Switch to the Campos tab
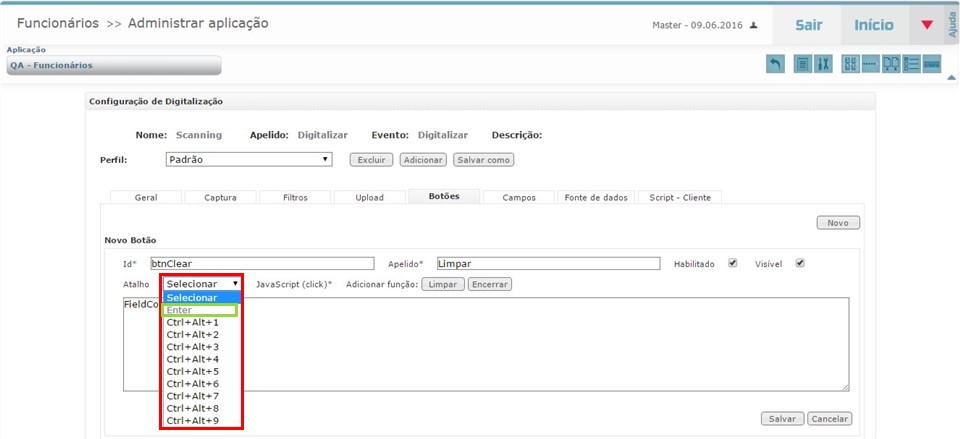The height and width of the screenshot is (439, 960). pos(519,197)
